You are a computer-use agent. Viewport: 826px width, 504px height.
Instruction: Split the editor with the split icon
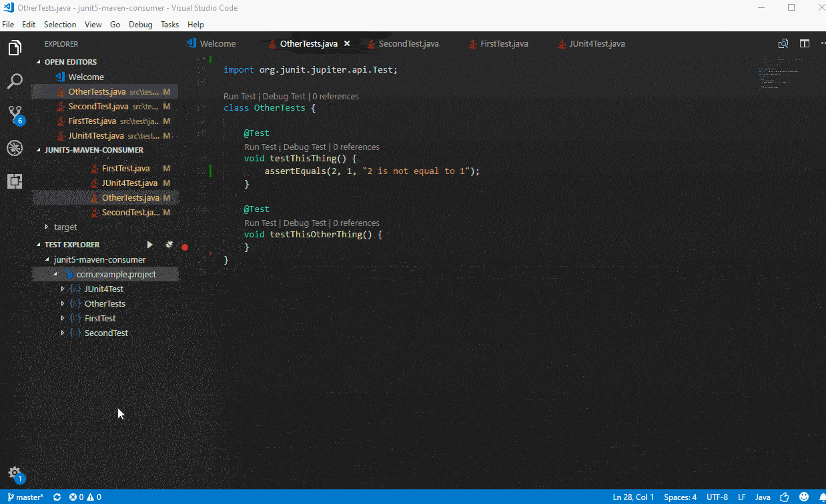click(805, 44)
